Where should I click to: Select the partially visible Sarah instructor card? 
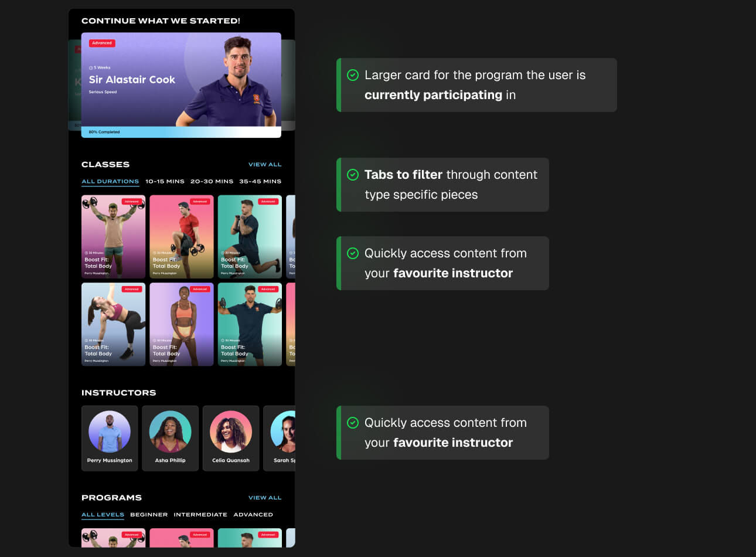click(x=280, y=438)
